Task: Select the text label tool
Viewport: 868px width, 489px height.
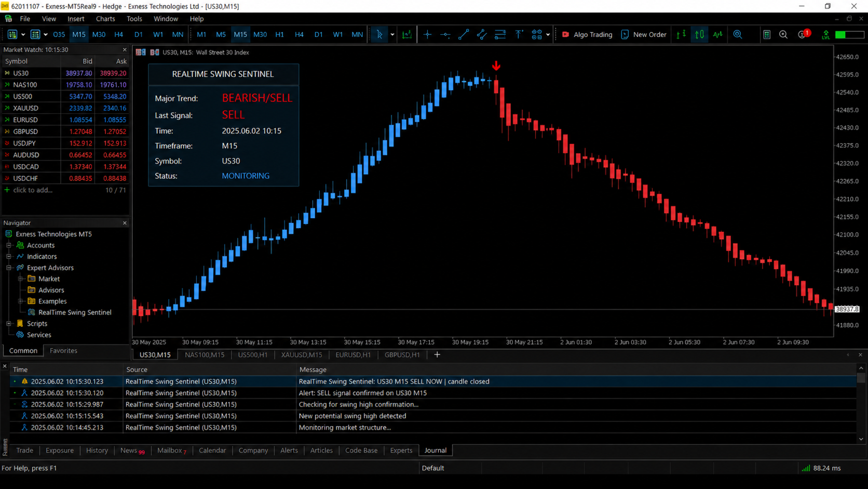Action: [519, 34]
